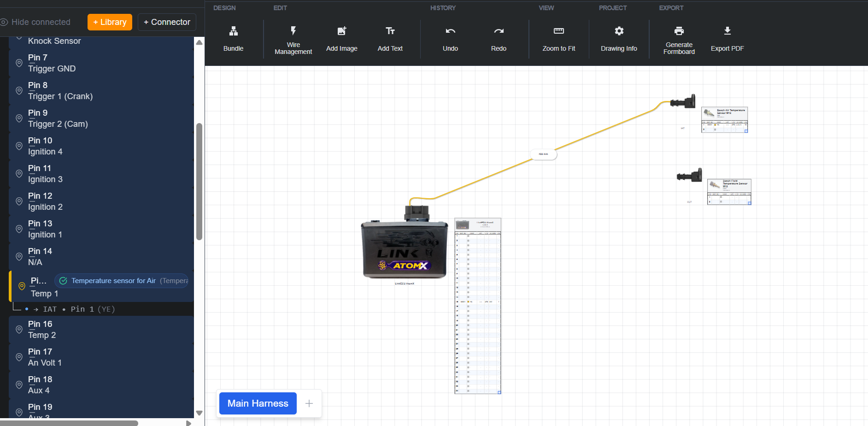The width and height of the screenshot is (868, 426).
Task: Select the Pin 14 N/A row
Action: pyautogui.click(x=101, y=257)
